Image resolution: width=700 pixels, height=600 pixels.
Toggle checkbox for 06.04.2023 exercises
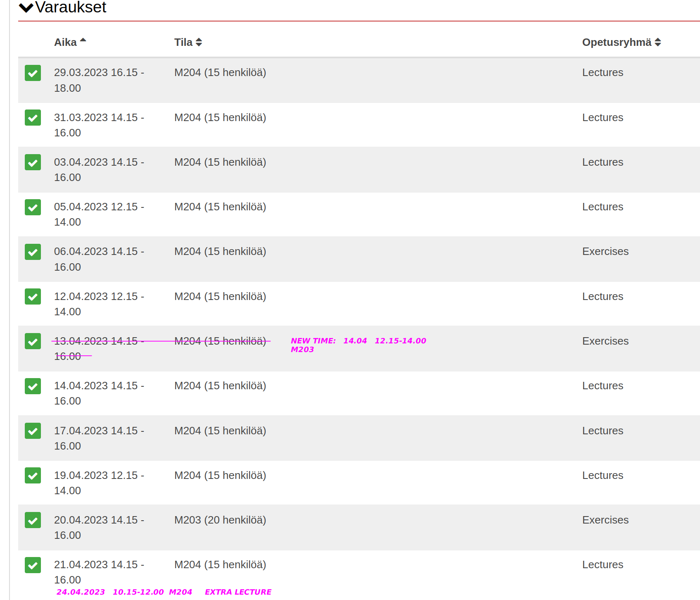pyautogui.click(x=33, y=252)
